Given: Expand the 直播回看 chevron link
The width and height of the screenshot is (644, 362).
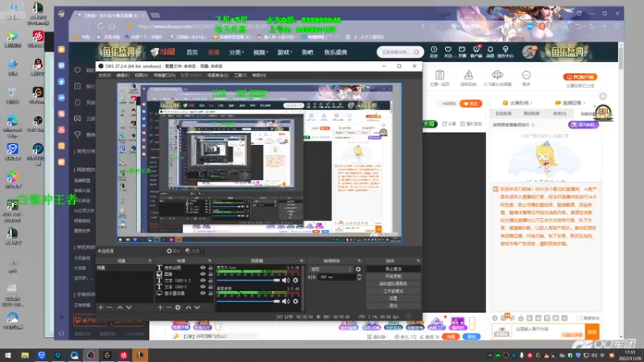Looking at the screenshot, I should (x=570, y=103).
